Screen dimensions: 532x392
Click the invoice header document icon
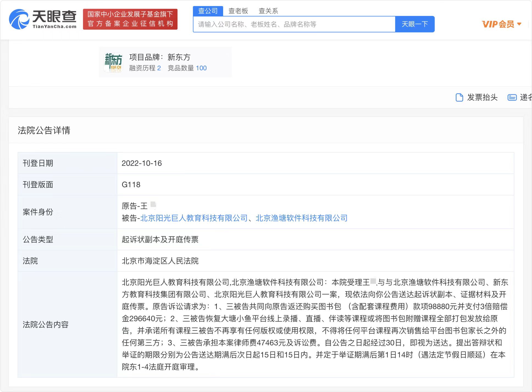coord(459,97)
